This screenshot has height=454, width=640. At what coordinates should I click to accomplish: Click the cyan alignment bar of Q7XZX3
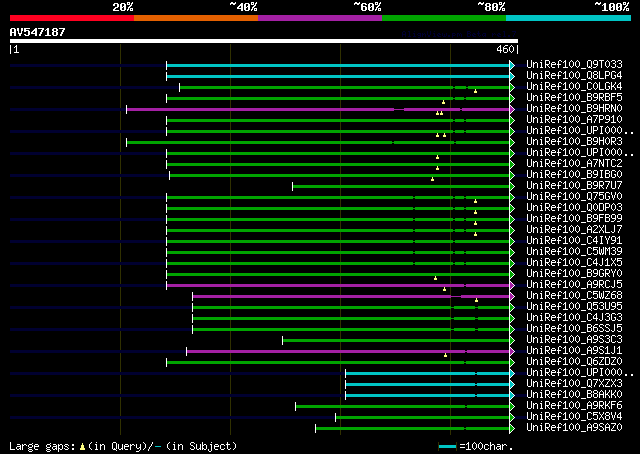click(x=427, y=385)
